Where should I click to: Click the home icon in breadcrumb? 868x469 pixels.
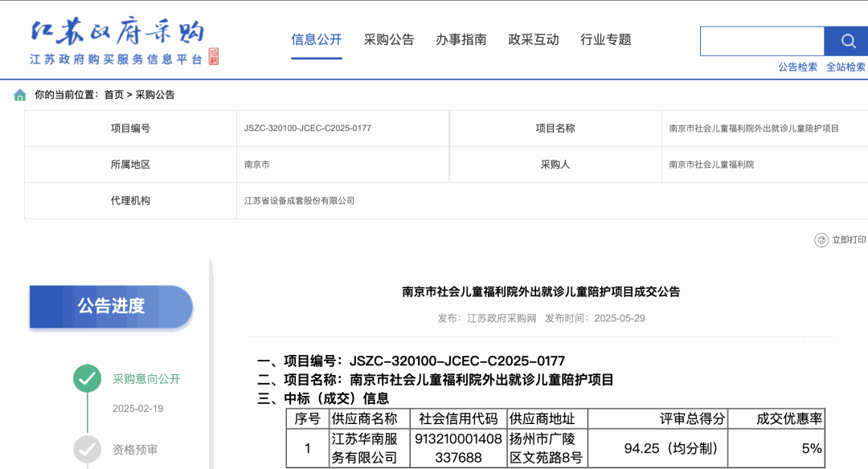[x=20, y=95]
